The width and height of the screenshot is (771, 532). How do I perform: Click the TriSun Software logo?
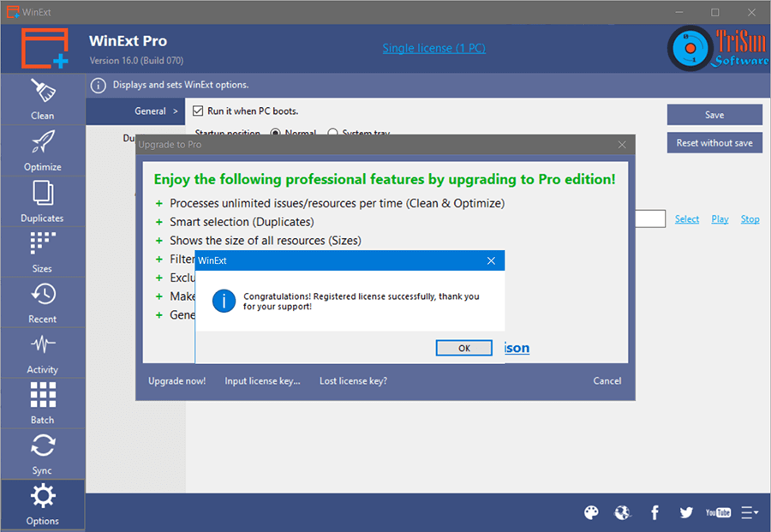719,48
